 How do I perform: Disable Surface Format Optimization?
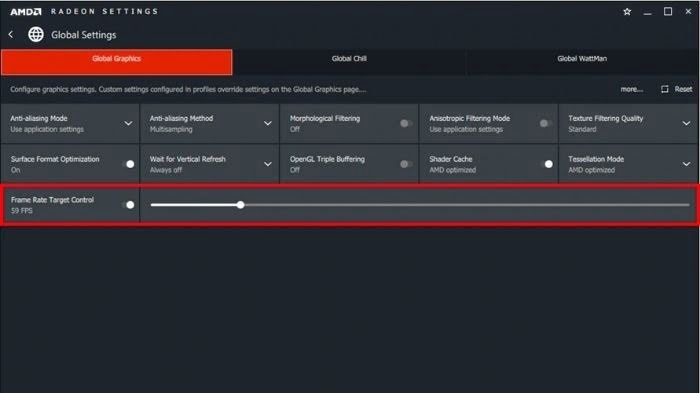(128, 164)
